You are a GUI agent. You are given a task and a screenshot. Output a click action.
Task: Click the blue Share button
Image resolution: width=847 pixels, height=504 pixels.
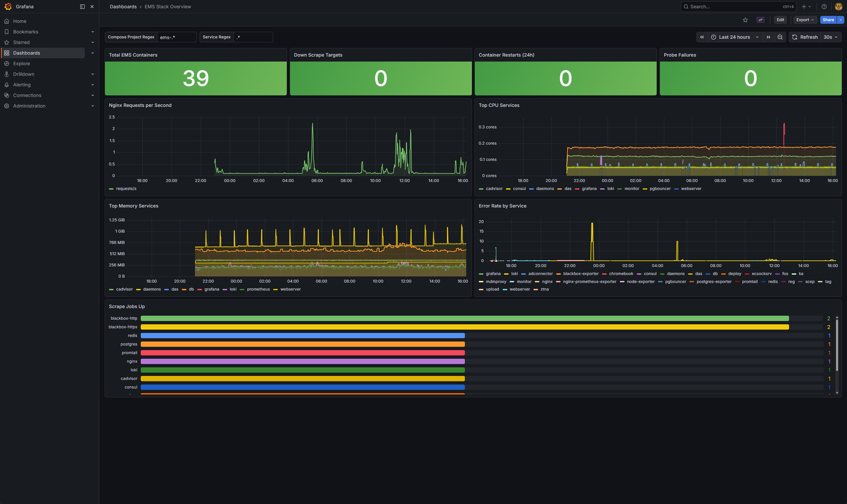tap(828, 20)
